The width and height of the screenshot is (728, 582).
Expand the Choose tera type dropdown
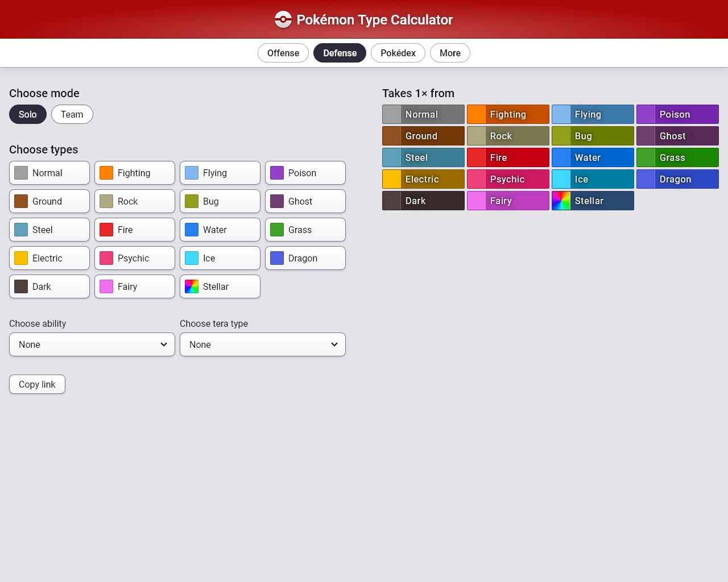point(262,344)
